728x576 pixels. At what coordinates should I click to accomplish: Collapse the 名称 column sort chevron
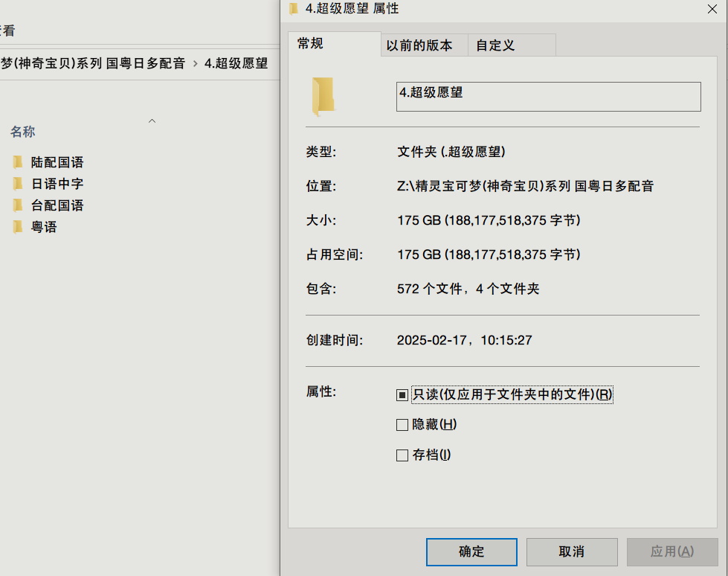[152, 120]
